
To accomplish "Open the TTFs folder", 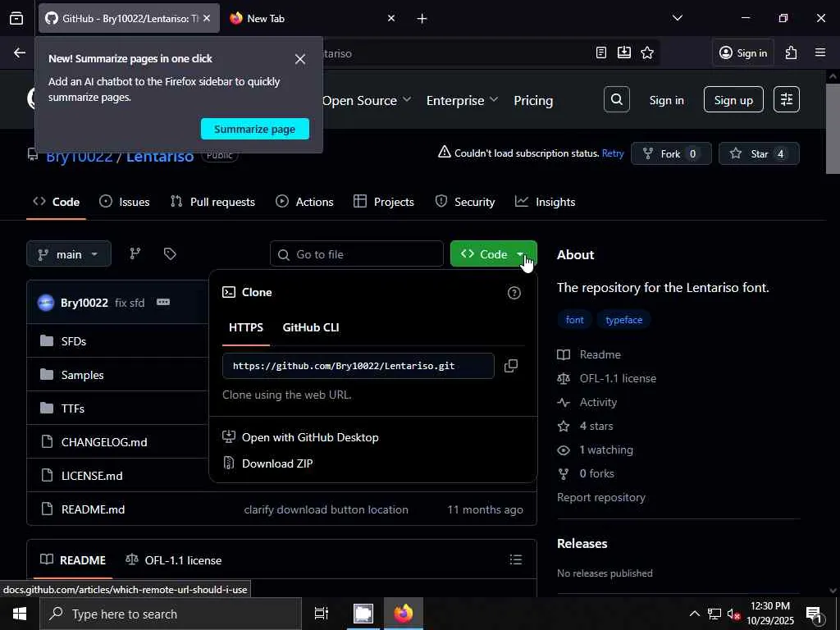I will tap(73, 409).
